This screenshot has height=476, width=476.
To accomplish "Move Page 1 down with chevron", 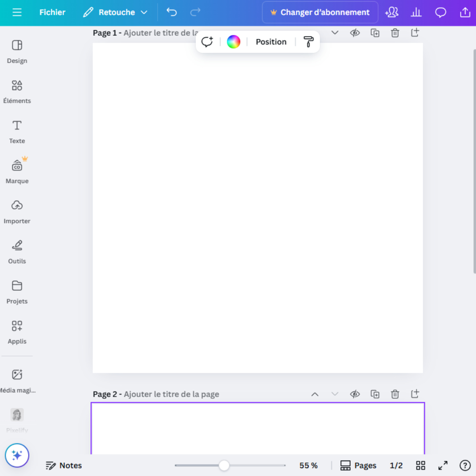I will coord(335,33).
